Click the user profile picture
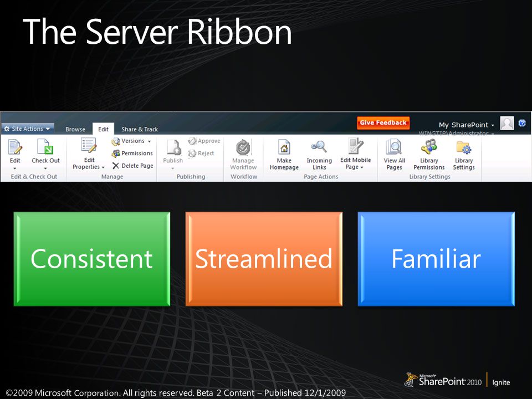This screenshot has width=532, height=399. click(x=507, y=123)
